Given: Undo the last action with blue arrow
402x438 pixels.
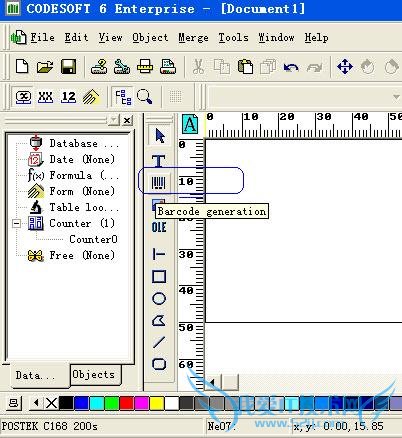Looking at the screenshot, I should tap(291, 67).
